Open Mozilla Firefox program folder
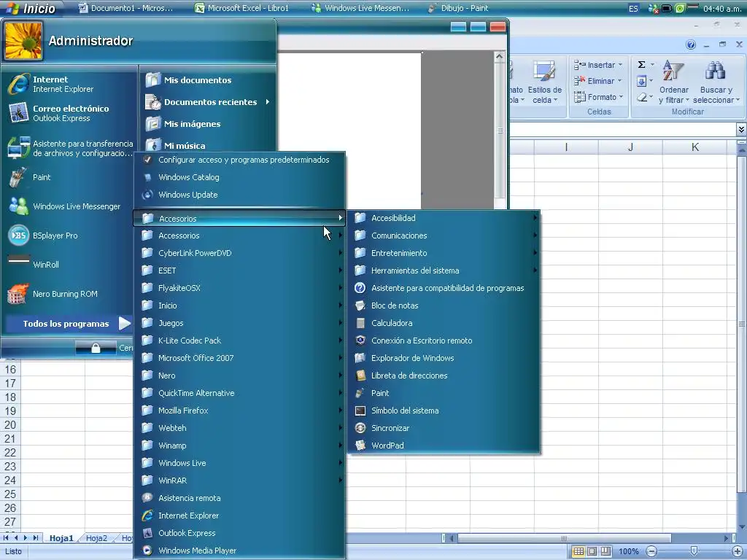Image resolution: width=747 pixels, height=560 pixels. point(239,411)
